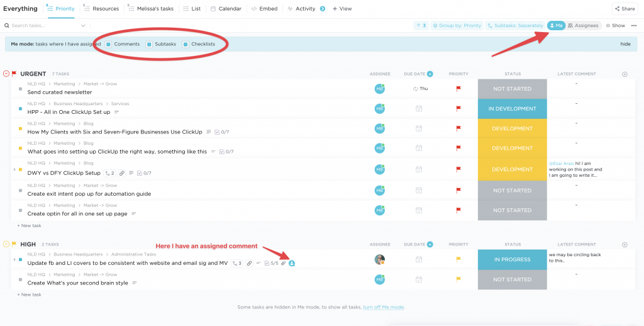The image size is (644, 326).
Task: Open the Priority view tab
Action: tap(61, 9)
